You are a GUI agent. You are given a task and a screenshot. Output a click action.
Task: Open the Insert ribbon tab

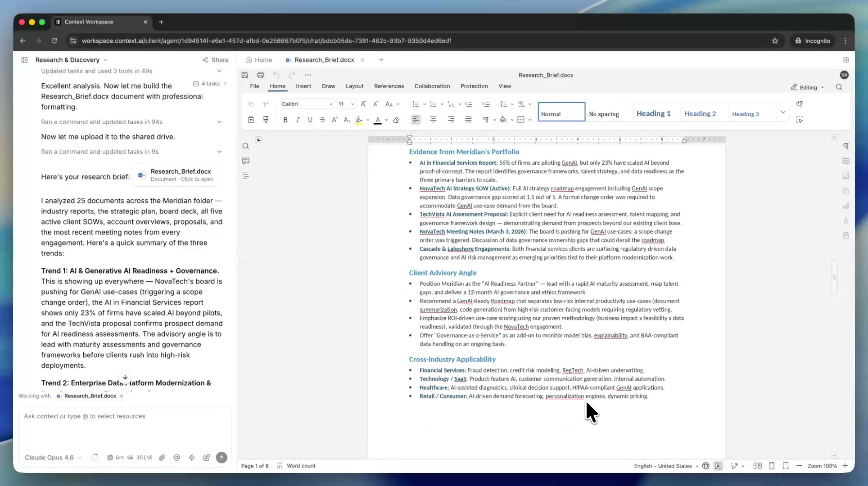[x=303, y=86]
